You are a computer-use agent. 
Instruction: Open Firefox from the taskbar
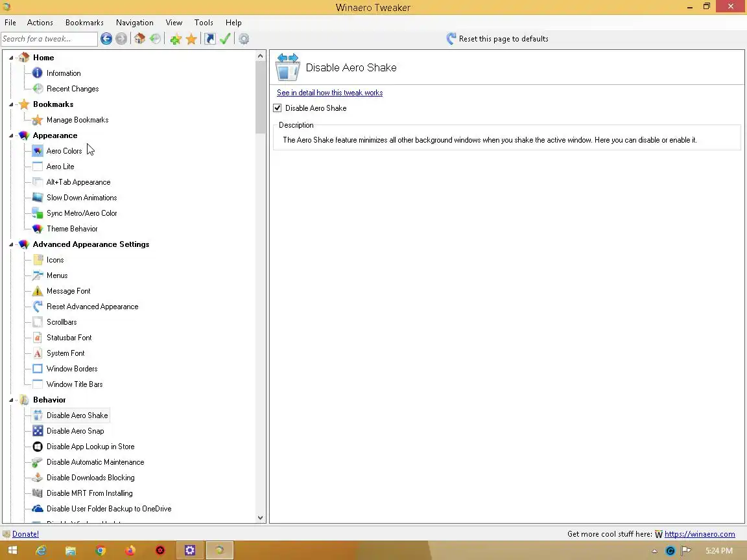click(x=130, y=550)
